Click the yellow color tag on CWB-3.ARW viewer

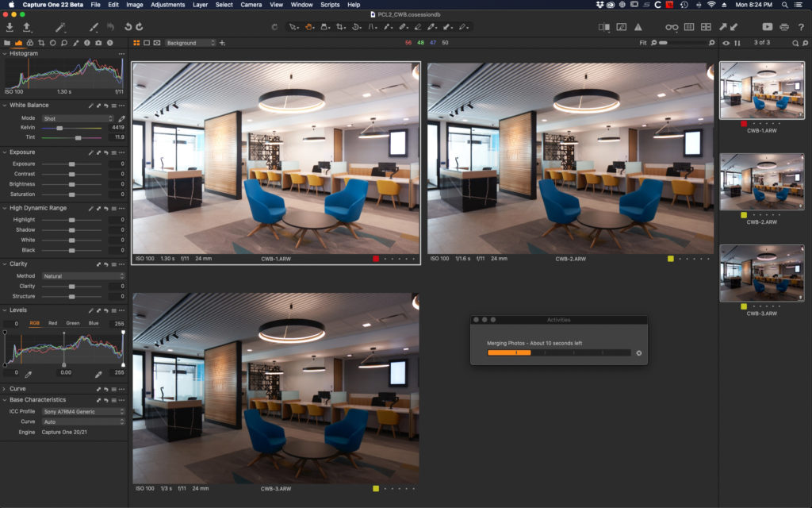376,488
